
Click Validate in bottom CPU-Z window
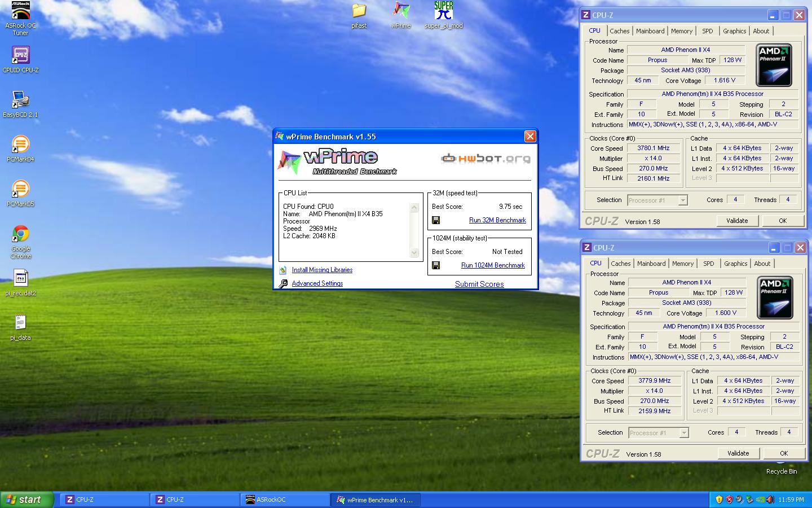click(738, 453)
